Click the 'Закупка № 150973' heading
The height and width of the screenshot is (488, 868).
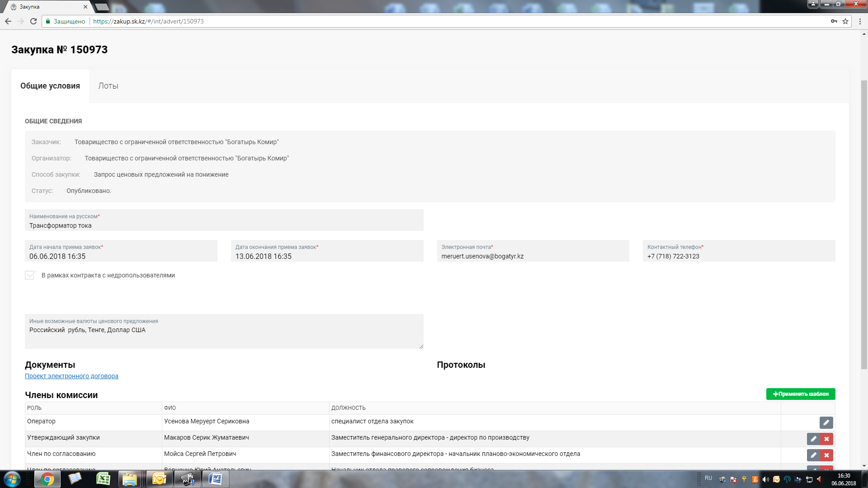(x=60, y=50)
